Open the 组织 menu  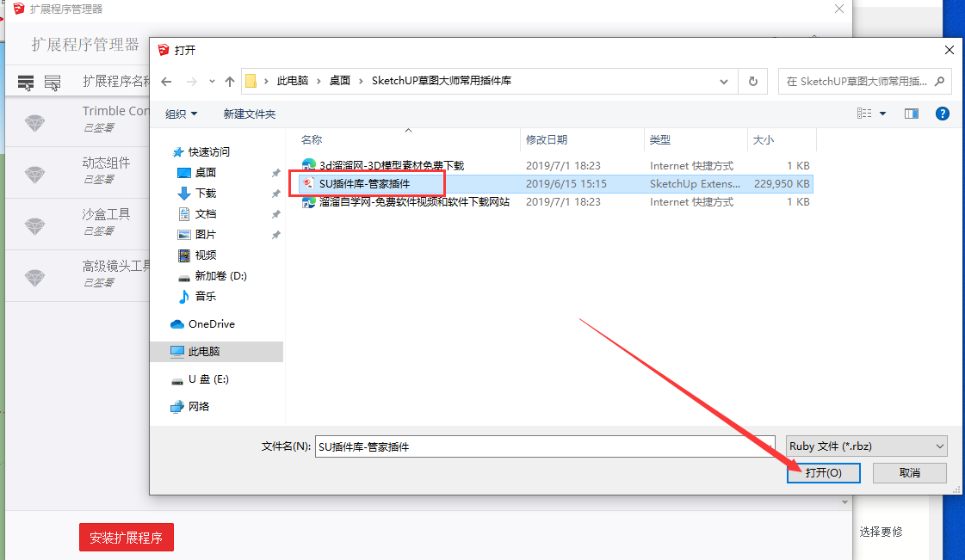[x=181, y=114]
